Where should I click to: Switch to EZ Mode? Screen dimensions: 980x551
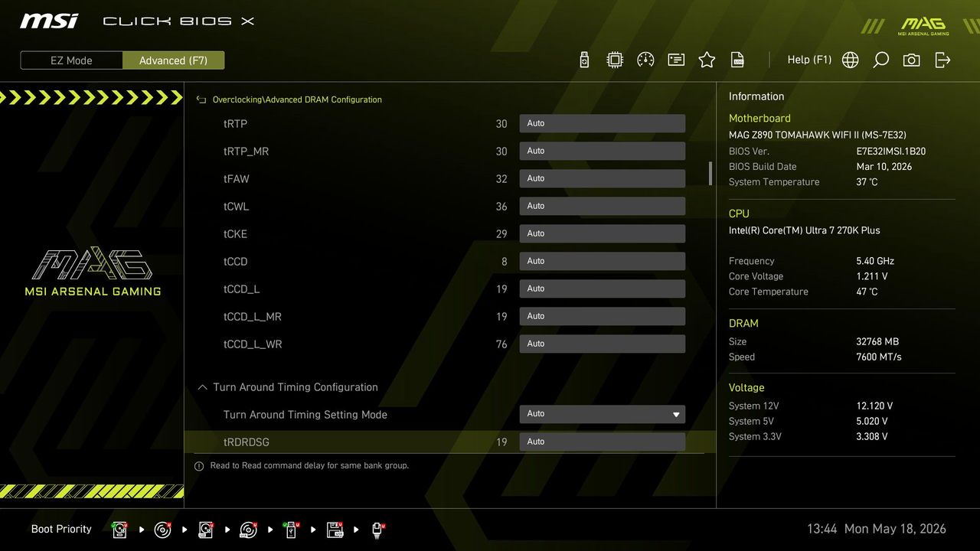point(71,60)
